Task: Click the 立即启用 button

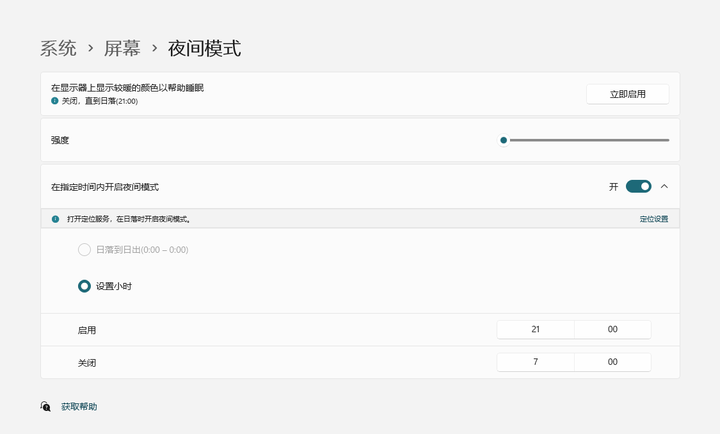Action: (x=627, y=94)
